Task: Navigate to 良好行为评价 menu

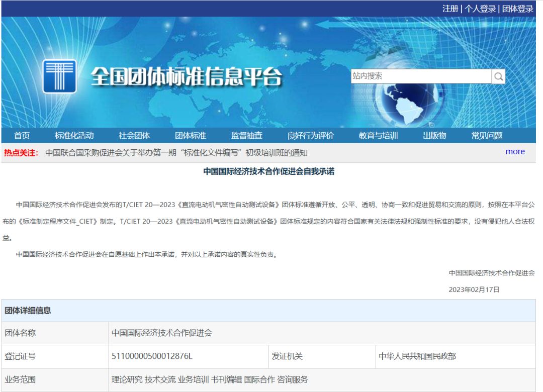Action: [310, 136]
